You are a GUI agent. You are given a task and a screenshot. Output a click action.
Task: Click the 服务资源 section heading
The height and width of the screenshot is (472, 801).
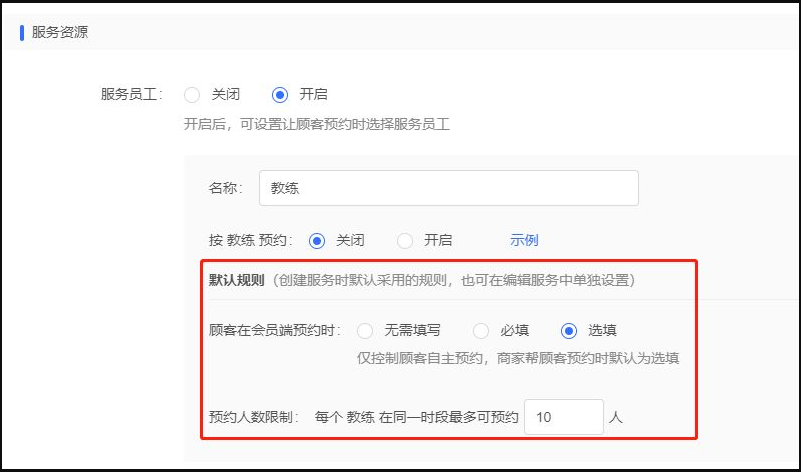coord(60,32)
